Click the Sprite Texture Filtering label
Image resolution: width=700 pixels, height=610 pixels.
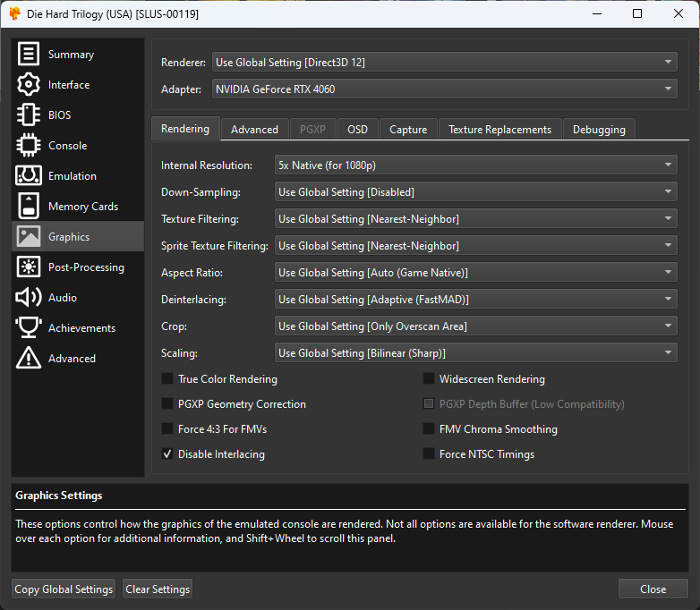coord(215,245)
